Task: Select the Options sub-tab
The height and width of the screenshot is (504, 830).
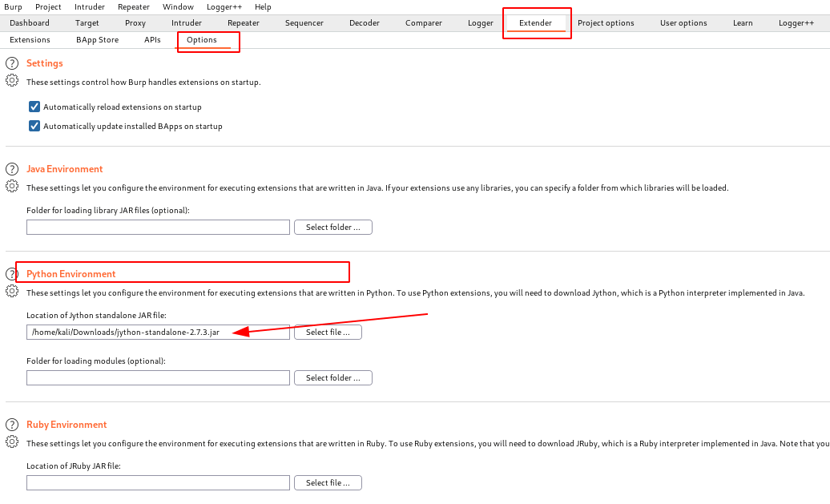Action: pyautogui.click(x=202, y=40)
